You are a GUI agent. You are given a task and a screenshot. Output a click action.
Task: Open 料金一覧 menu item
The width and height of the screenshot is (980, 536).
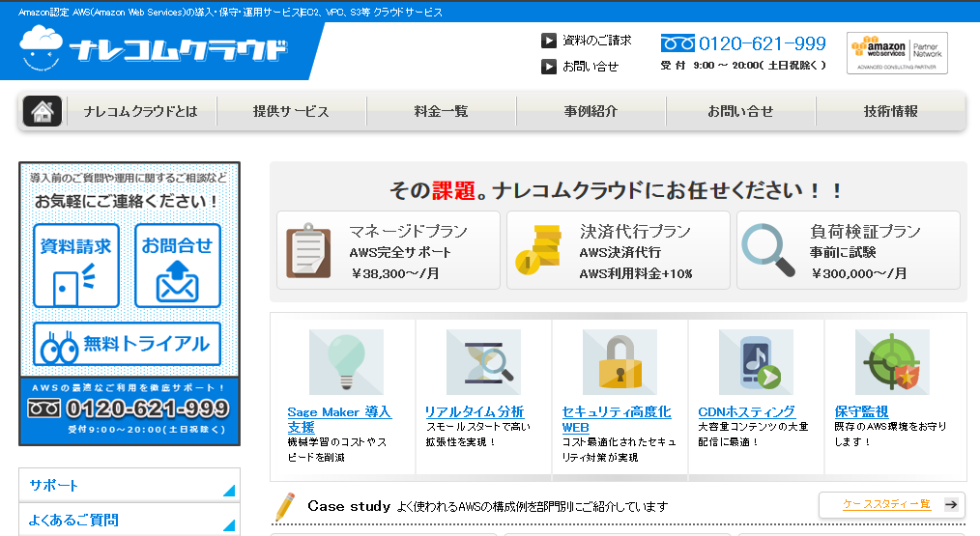[441, 111]
